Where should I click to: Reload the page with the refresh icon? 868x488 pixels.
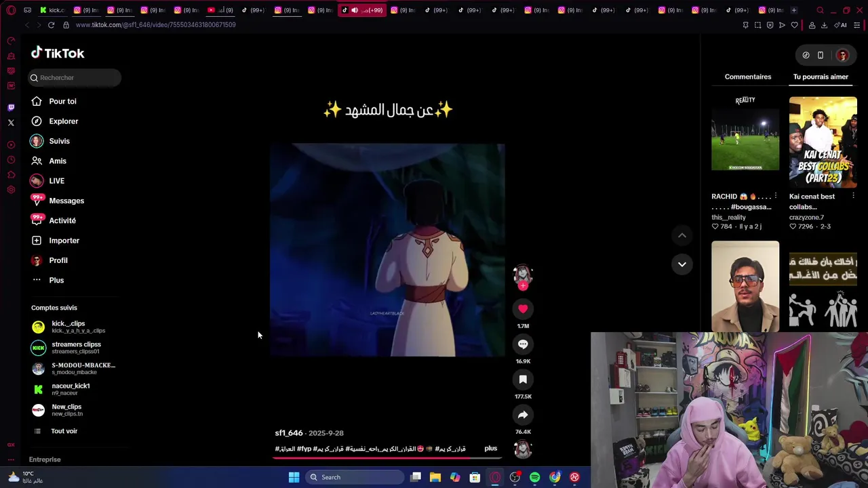tap(51, 25)
